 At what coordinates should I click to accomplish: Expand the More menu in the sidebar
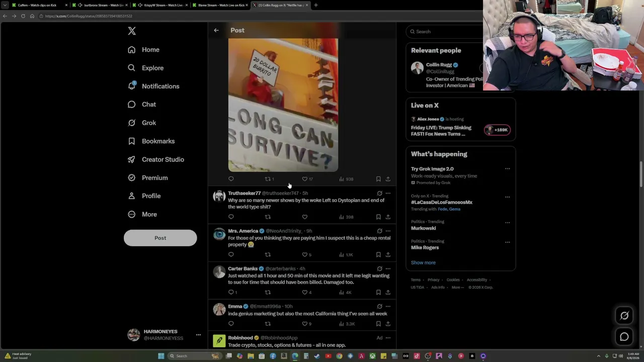tap(142, 214)
